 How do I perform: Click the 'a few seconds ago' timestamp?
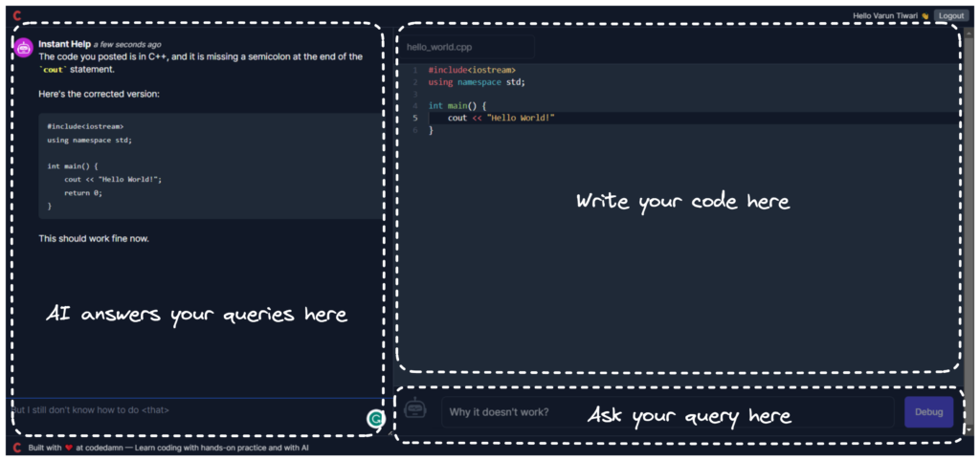(x=127, y=45)
